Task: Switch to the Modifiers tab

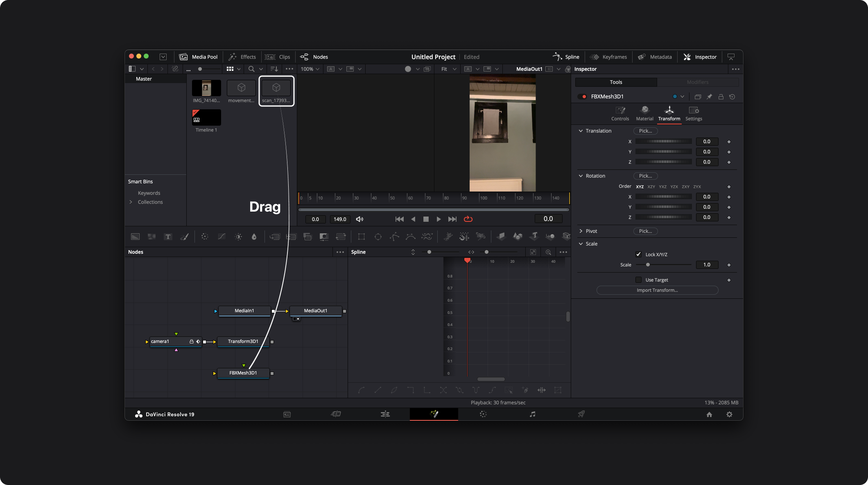Action: (x=697, y=82)
